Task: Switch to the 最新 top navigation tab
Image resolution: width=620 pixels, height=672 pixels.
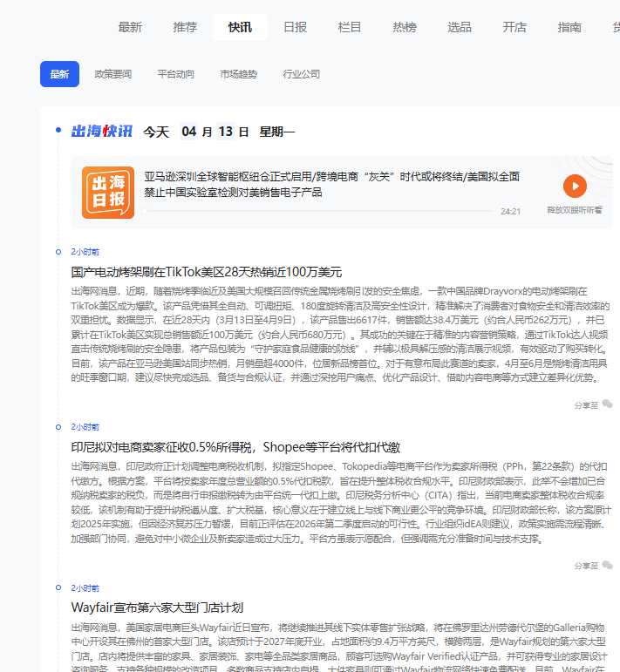Action: point(130,27)
